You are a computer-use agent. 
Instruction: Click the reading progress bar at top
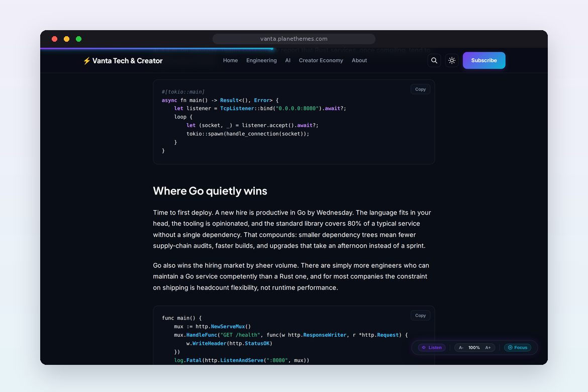point(157,48)
